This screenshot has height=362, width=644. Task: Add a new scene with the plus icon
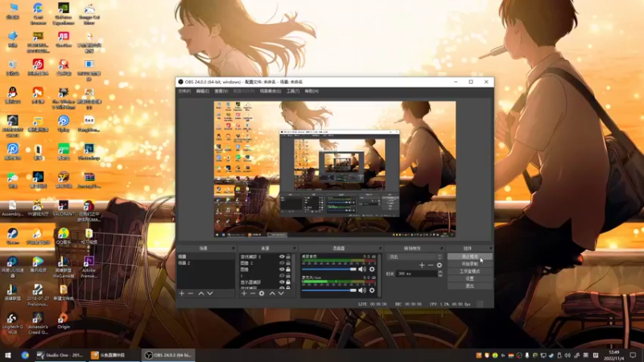click(x=182, y=294)
